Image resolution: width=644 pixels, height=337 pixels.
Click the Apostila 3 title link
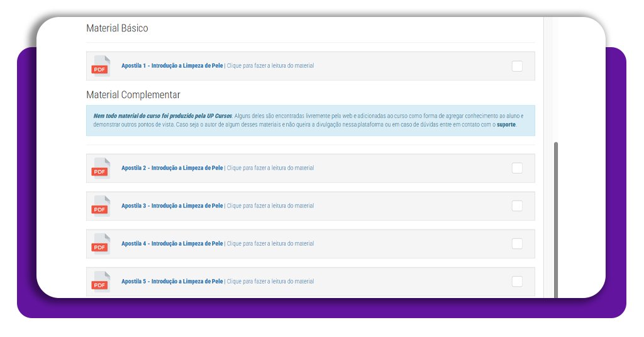click(172, 206)
